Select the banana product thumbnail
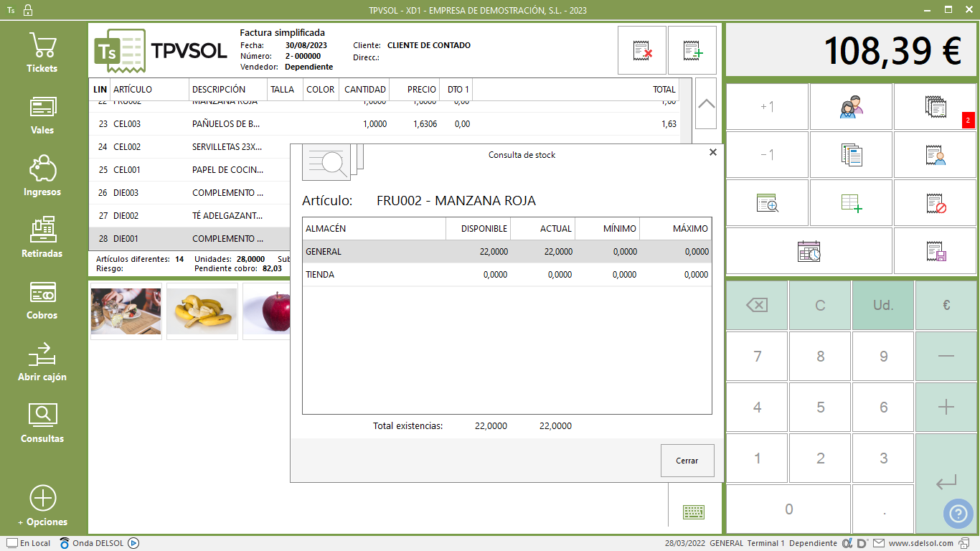This screenshot has width=980, height=551. click(202, 311)
